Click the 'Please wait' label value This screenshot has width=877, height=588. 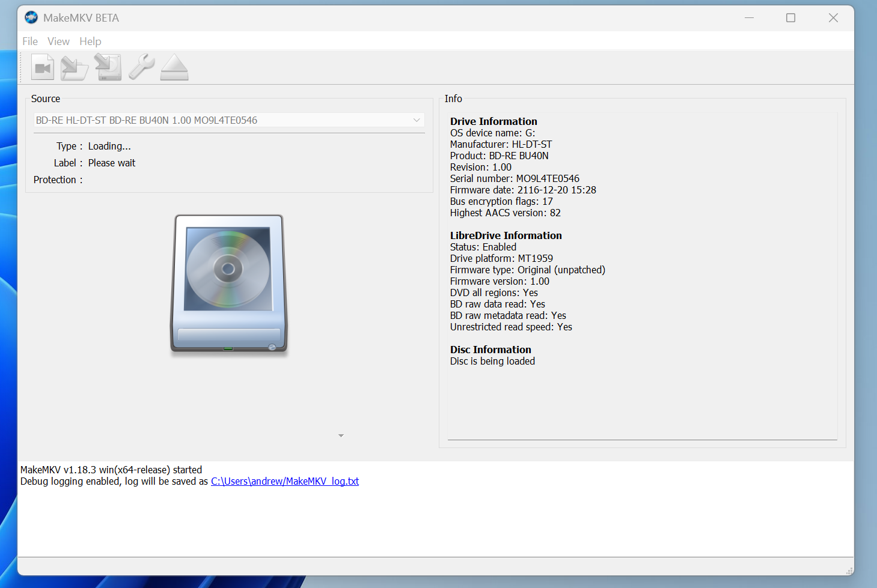[112, 163]
